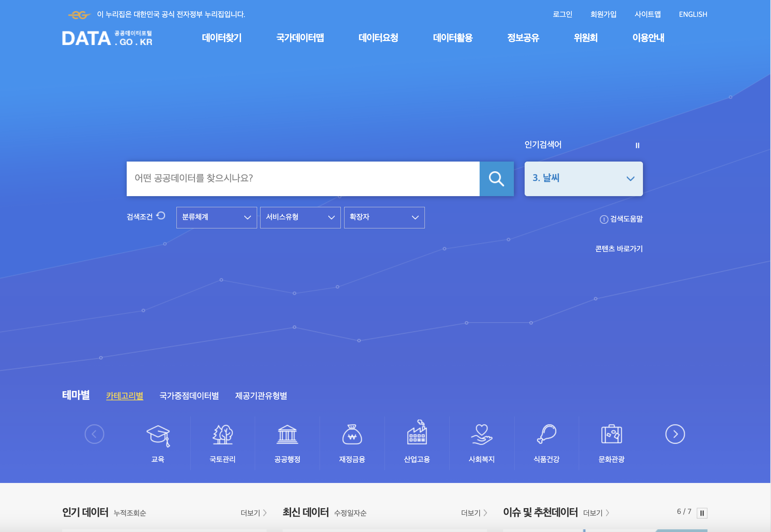Viewport: 771px width, 532px height.
Task: Open the 검색도움말 search help link
Action: pos(621,219)
